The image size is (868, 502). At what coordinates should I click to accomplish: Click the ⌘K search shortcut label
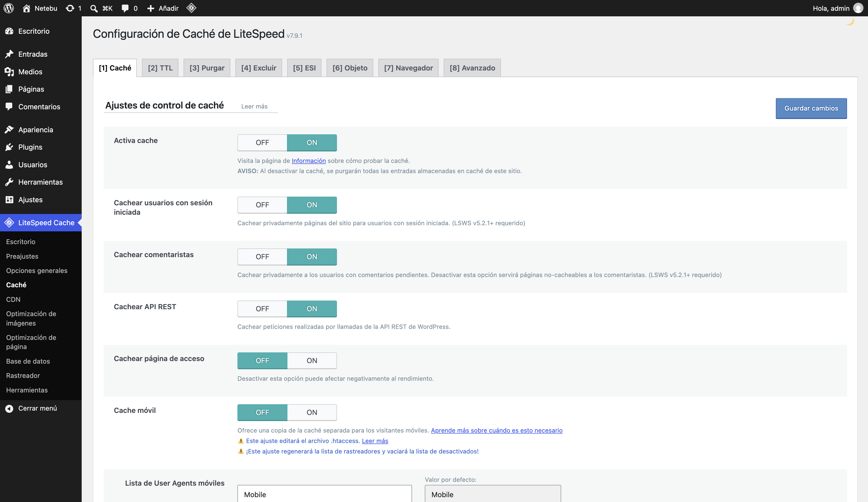pos(107,8)
